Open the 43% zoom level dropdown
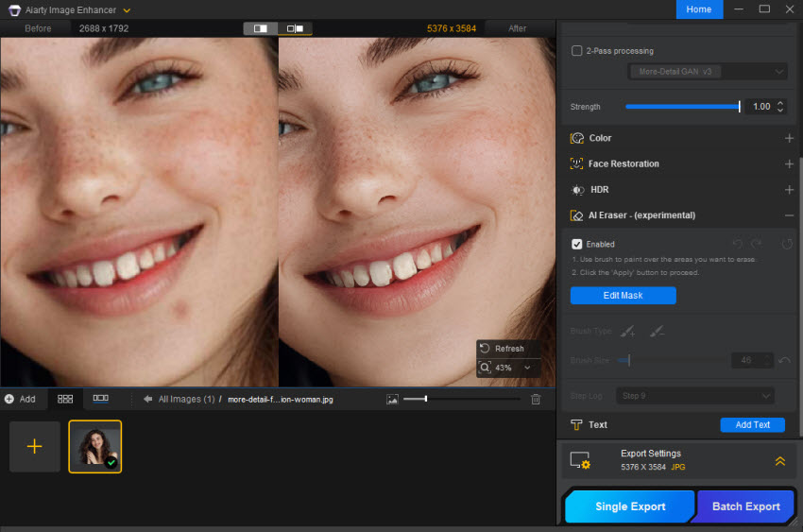803x532 pixels. click(x=527, y=368)
